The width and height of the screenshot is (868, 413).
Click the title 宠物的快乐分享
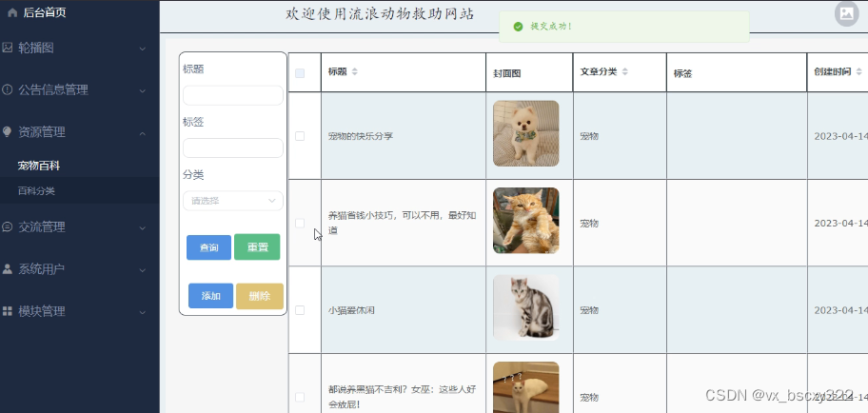click(x=361, y=136)
